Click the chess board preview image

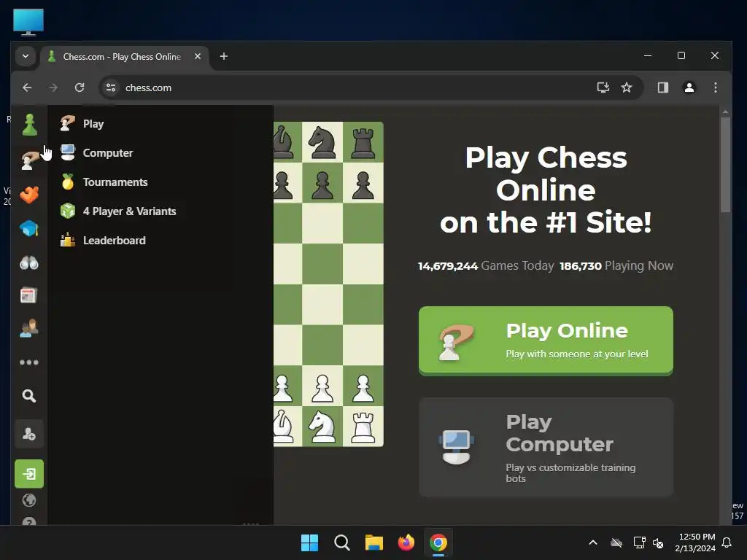329,284
